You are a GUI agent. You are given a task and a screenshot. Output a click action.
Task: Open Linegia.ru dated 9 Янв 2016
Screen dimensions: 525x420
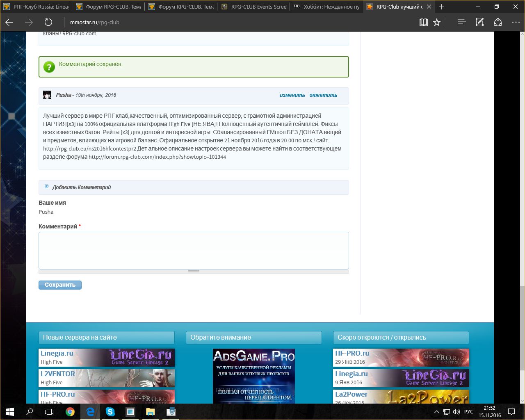tap(401, 378)
